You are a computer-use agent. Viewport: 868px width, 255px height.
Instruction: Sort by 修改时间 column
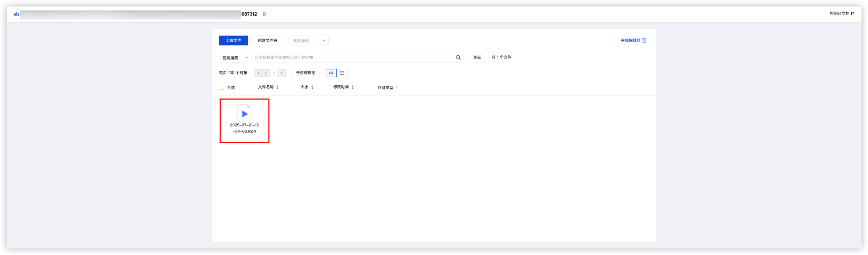344,87
